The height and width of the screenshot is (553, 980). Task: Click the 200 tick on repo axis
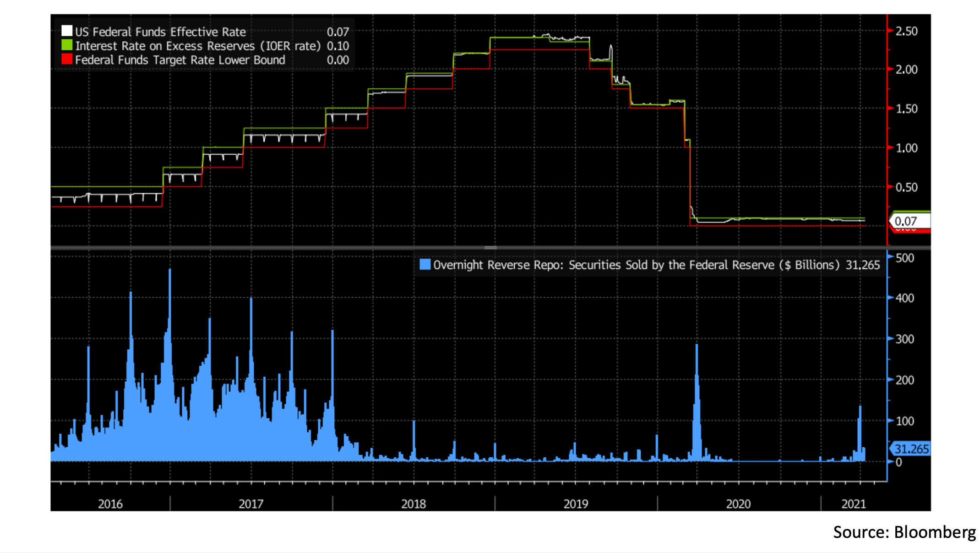pos(904,380)
